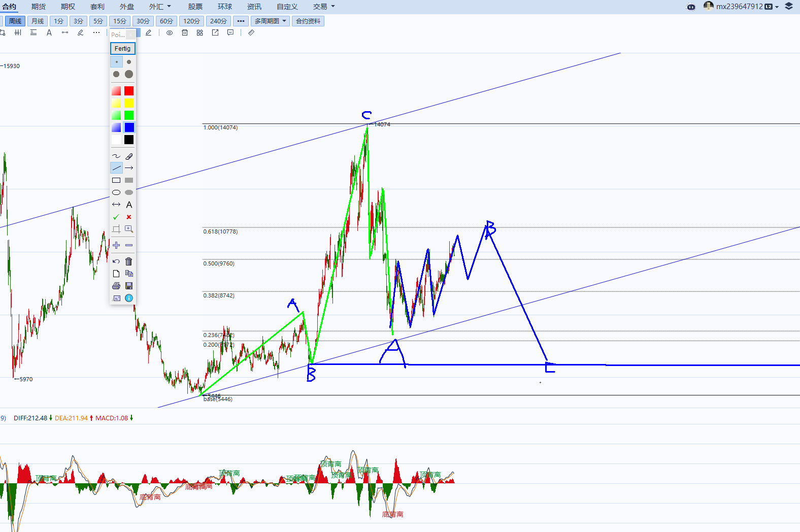Open the palette settings window icon
Image resolution: width=800 pixels, height=532 pixels.
coord(116,298)
